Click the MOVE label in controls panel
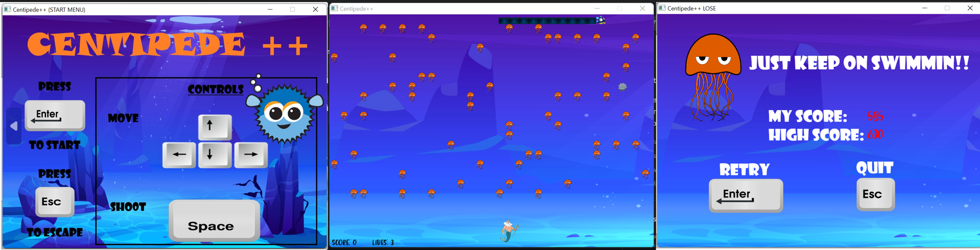The height and width of the screenshot is (250, 980). pyautogui.click(x=123, y=118)
